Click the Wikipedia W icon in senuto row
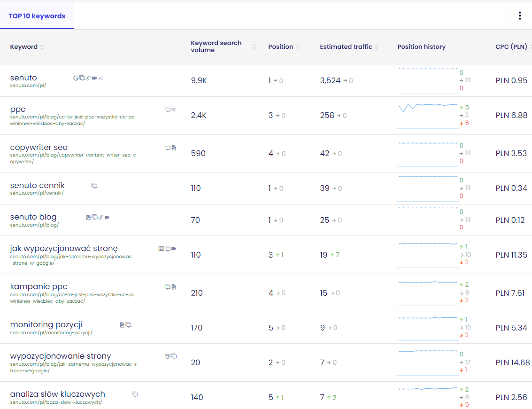The width and height of the screenshot is (532, 409). coord(101,78)
